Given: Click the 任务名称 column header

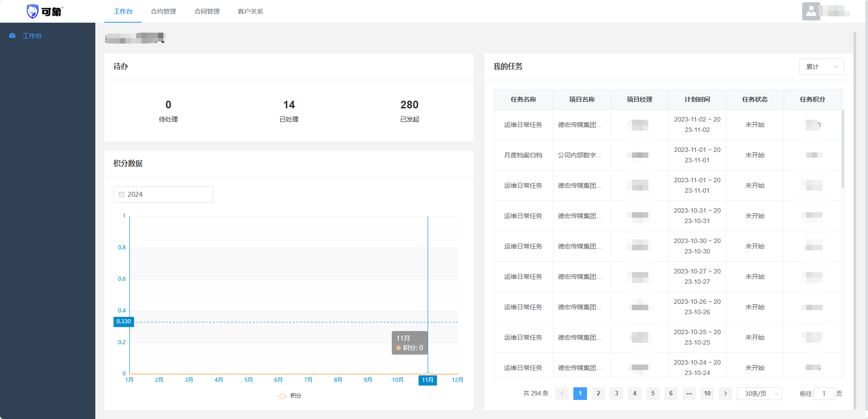Looking at the screenshot, I should 523,99.
